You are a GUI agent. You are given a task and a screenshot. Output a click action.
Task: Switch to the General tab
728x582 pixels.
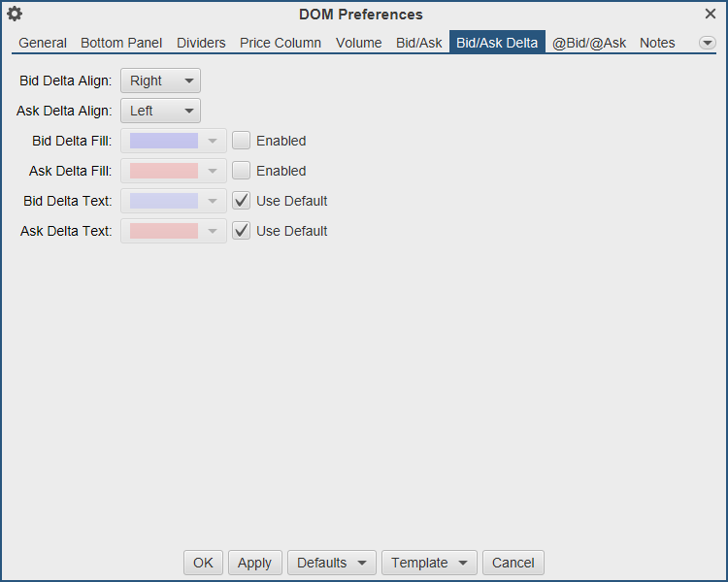point(43,43)
